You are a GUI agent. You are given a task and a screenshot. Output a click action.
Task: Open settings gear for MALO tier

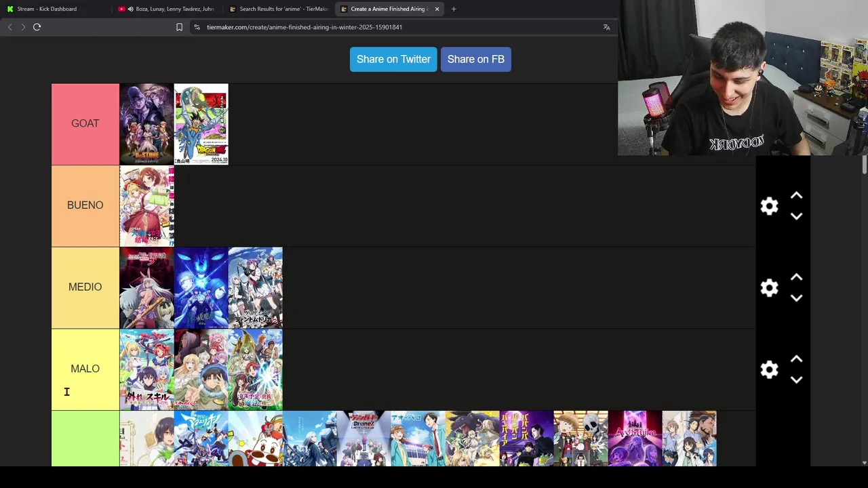click(769, 369)
